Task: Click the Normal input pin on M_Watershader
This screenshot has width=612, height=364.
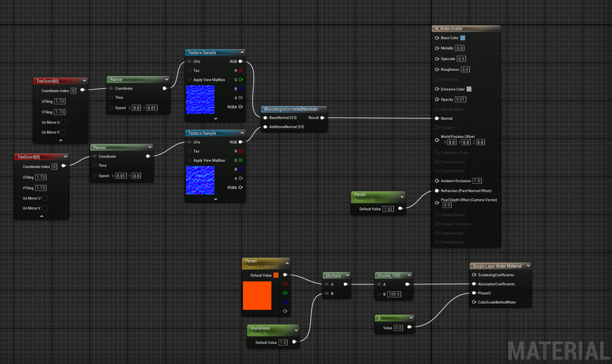Action: pos(437,118)
